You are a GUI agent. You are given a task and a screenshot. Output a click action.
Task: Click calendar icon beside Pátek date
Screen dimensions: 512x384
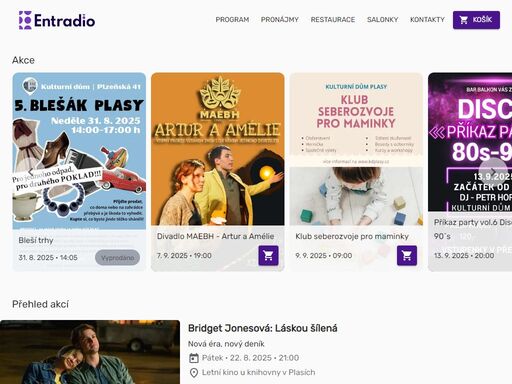194,358
